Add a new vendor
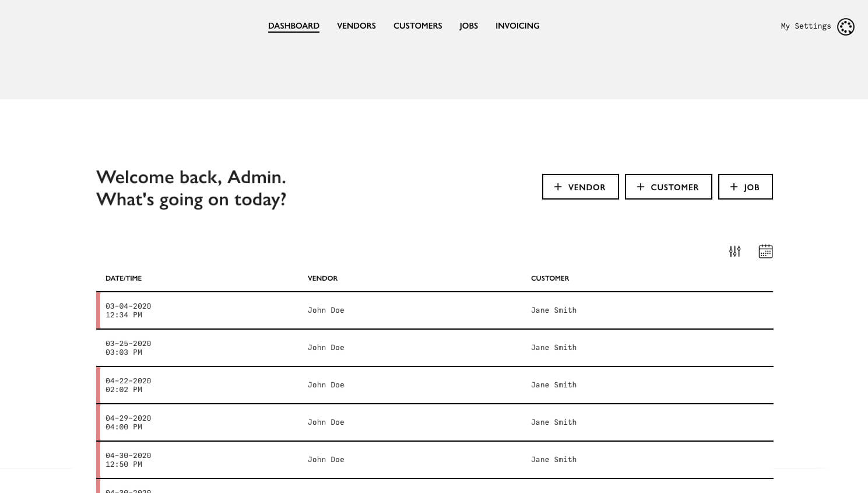868x493 pixels. click(x=581, y=187)
